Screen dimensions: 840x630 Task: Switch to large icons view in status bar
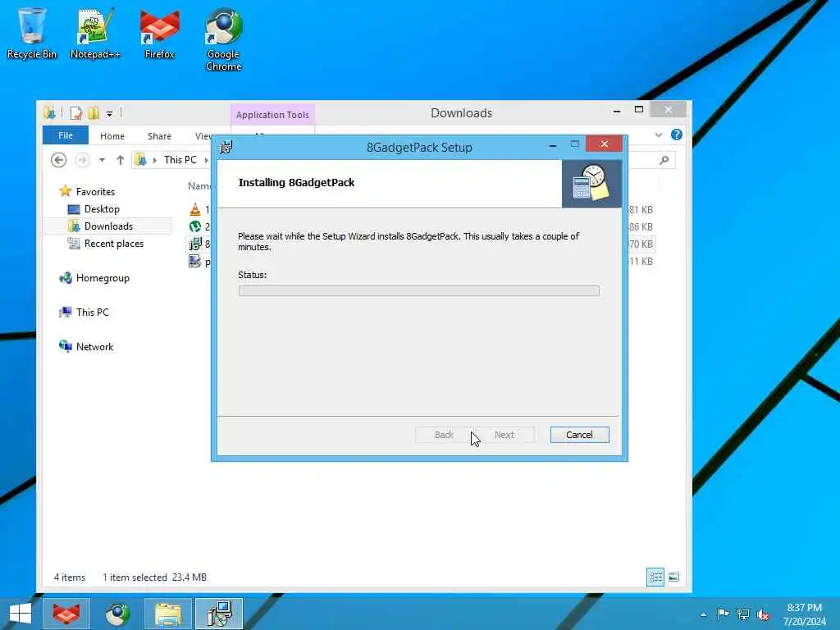coord(674,577)
